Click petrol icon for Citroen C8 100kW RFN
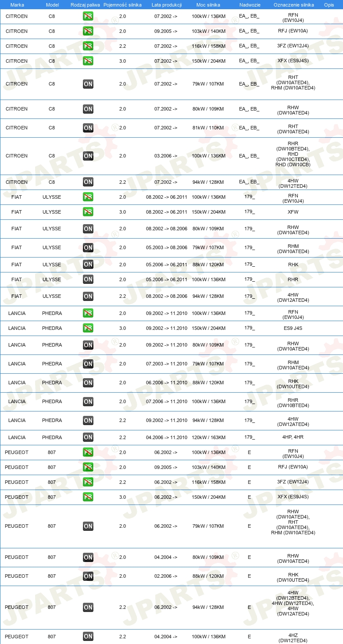 [x=88, y=16]
